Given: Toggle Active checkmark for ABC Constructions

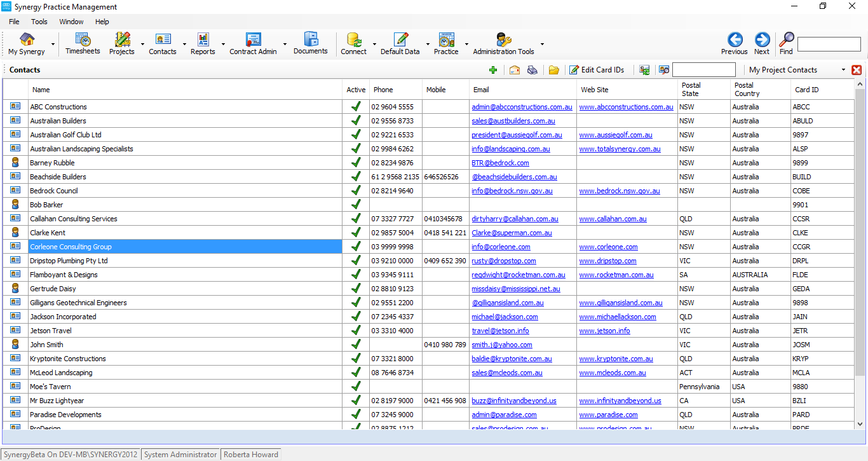Looking at the screenshot, I should 356,107.
